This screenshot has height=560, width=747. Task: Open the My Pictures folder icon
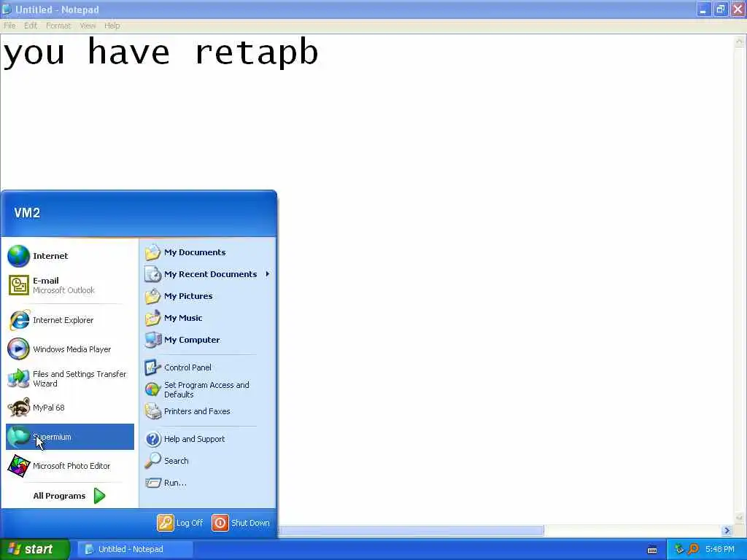pyautogui.click(x=152, y=296)
